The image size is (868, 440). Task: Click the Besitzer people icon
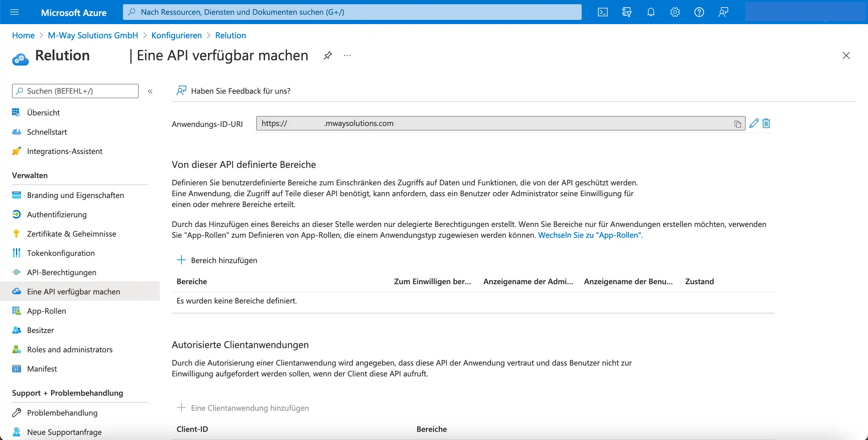pos(16,330)
